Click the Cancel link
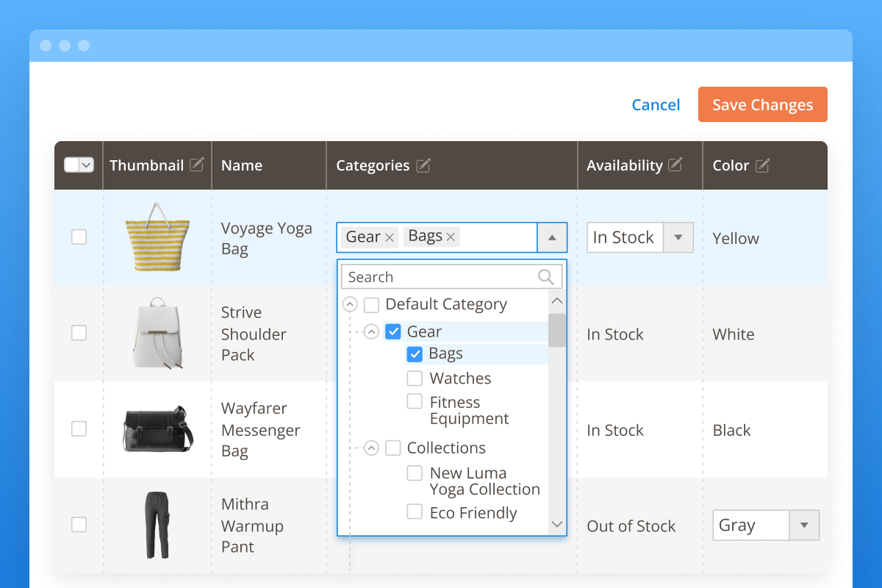 click(656, 104)
